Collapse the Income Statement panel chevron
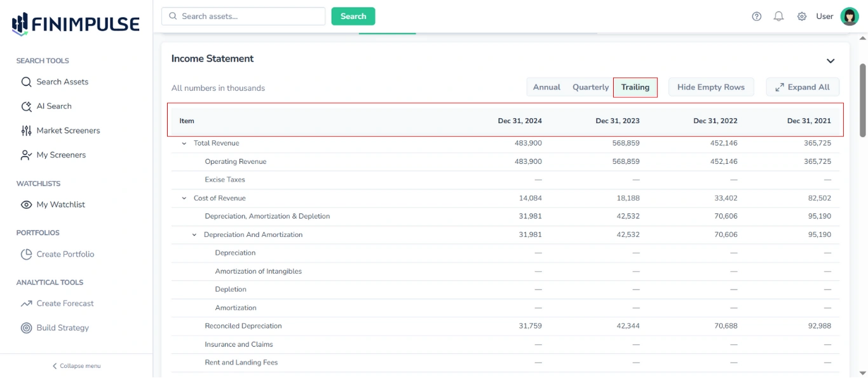The width and height of the screenshot is (868, 378). coord(830,60)
